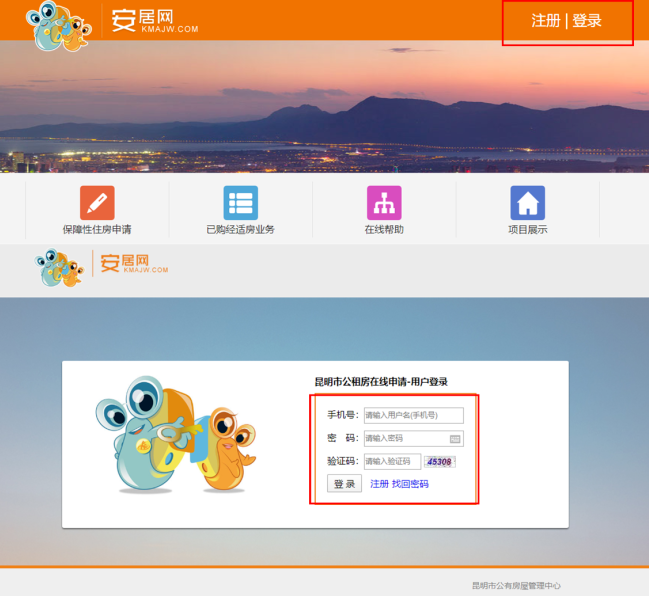Click the sunset city banner image
Screen dimensions: 649x596
(324, 106)
